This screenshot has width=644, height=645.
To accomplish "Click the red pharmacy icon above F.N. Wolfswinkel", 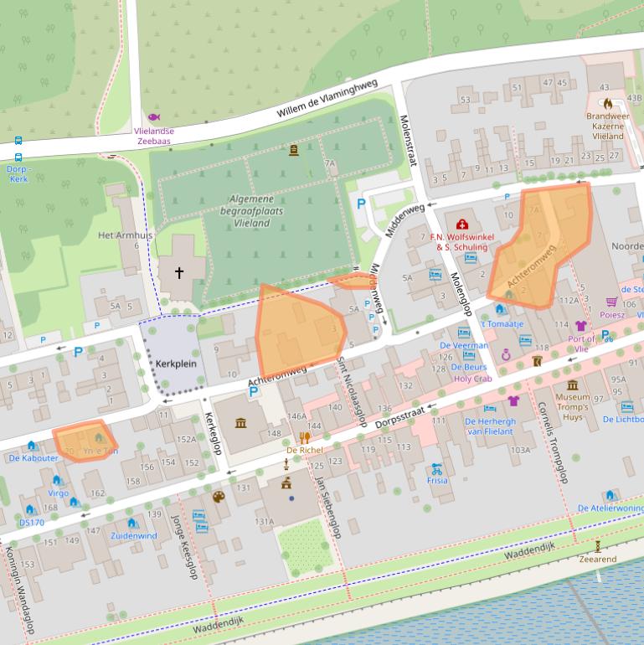I will [x=461, y=224].
